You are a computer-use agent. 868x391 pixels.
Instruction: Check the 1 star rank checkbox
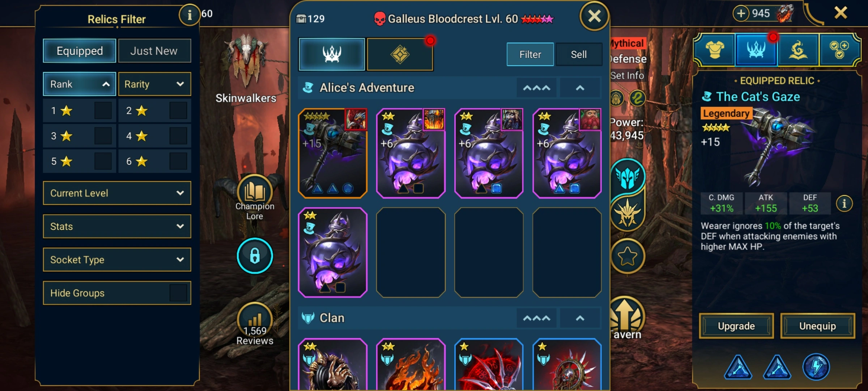103,111
